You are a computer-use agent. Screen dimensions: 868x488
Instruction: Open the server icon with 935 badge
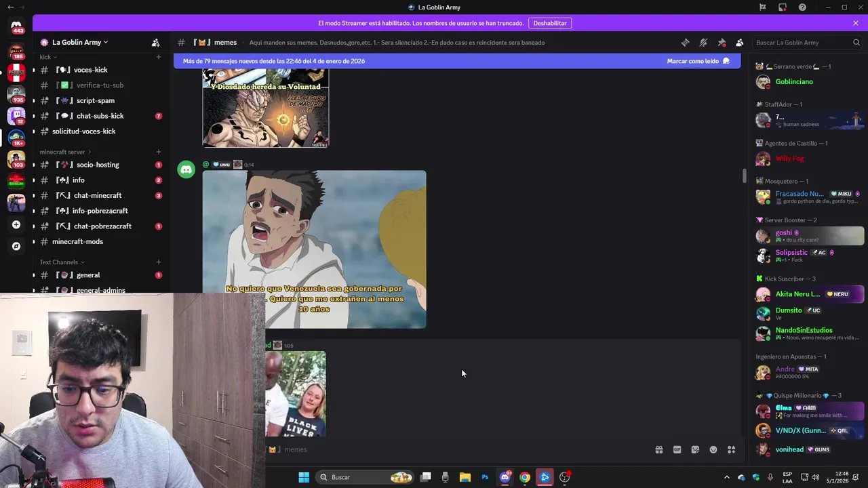pos(16,94)
